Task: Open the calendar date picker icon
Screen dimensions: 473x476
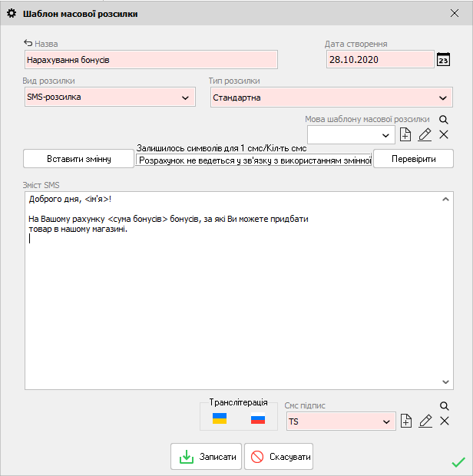Action: (x=443, y=60)
